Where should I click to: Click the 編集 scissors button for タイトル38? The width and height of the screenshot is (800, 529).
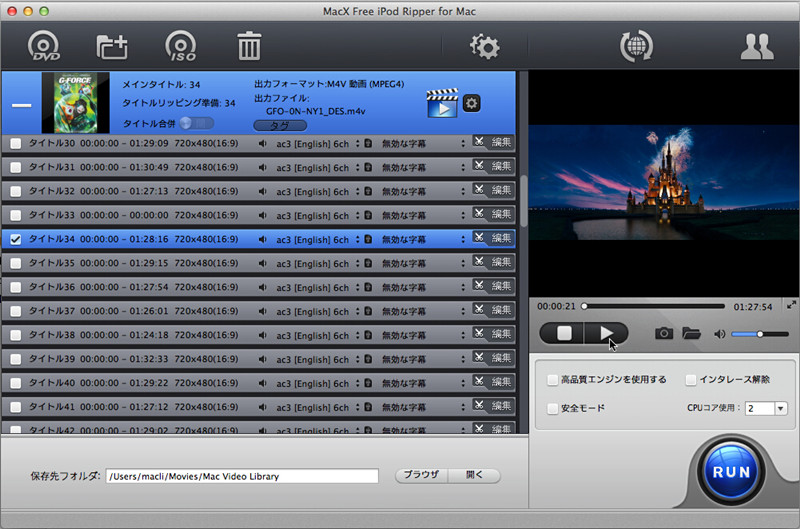click(493, 334)
